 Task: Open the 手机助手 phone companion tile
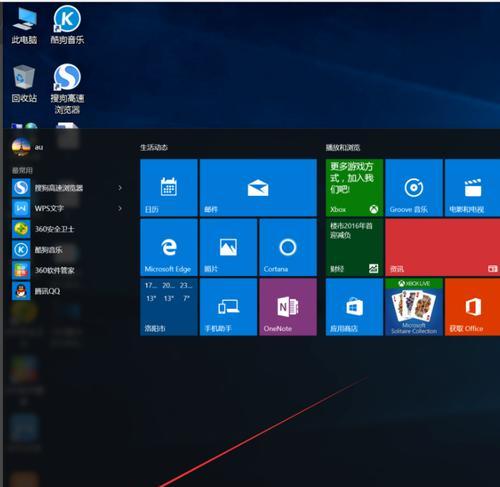pyautogui.click(x=228, y=307)
